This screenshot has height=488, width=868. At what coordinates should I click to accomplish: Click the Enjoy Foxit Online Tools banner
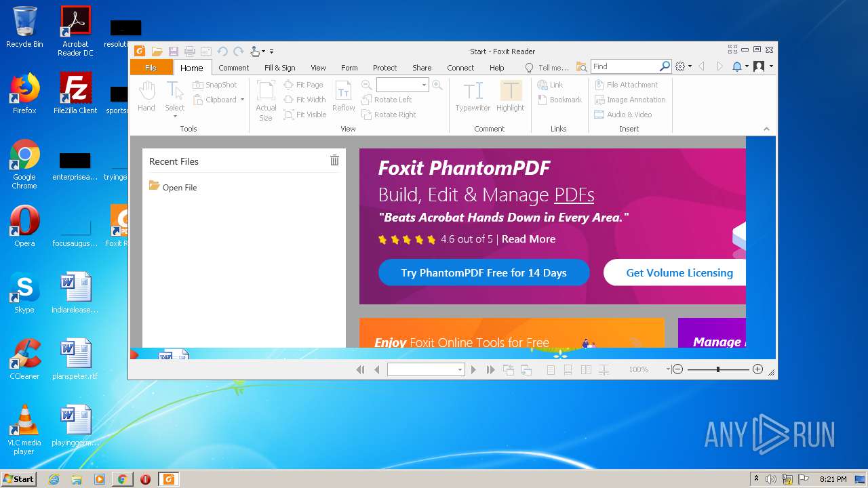point(512,333)
